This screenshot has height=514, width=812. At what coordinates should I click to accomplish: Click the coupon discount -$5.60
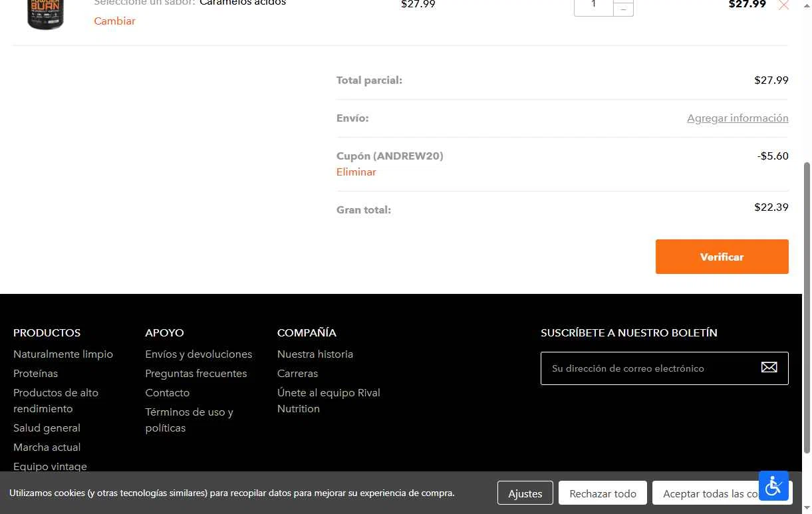tap(773, 156)
